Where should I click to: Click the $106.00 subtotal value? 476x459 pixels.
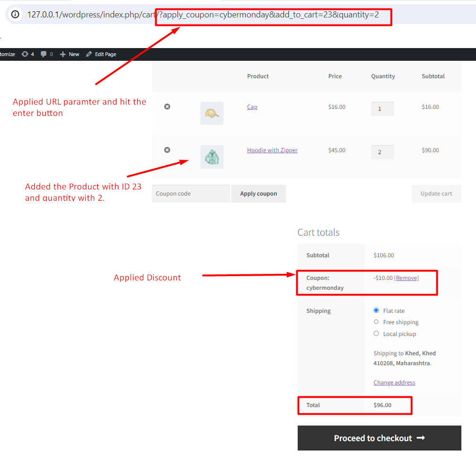(384, 255)
